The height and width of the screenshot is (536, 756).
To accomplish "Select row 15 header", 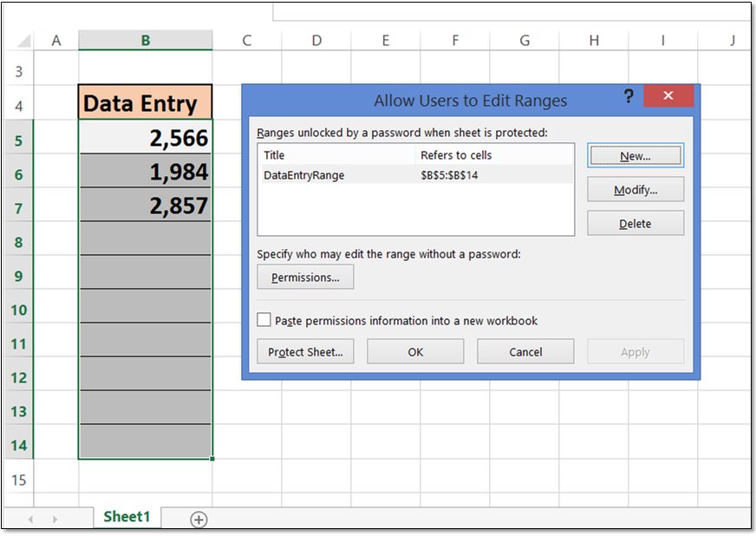I will pos(18,479).
